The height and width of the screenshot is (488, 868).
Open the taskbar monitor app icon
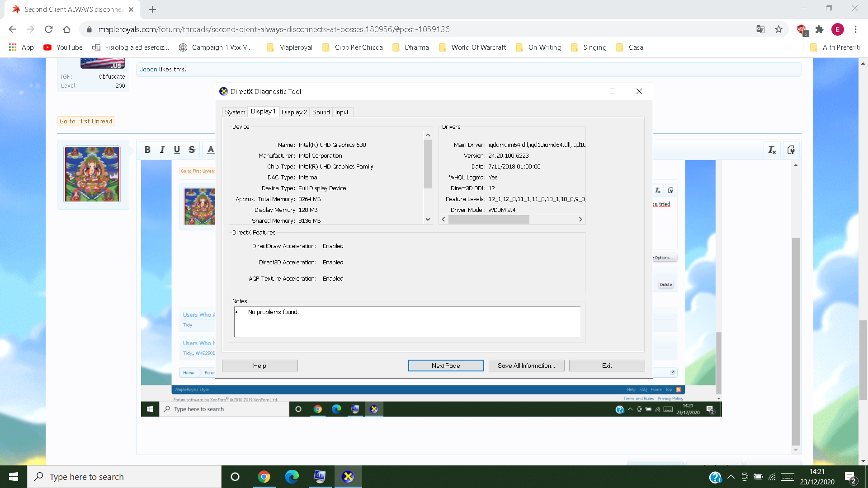tap(320, 477)
